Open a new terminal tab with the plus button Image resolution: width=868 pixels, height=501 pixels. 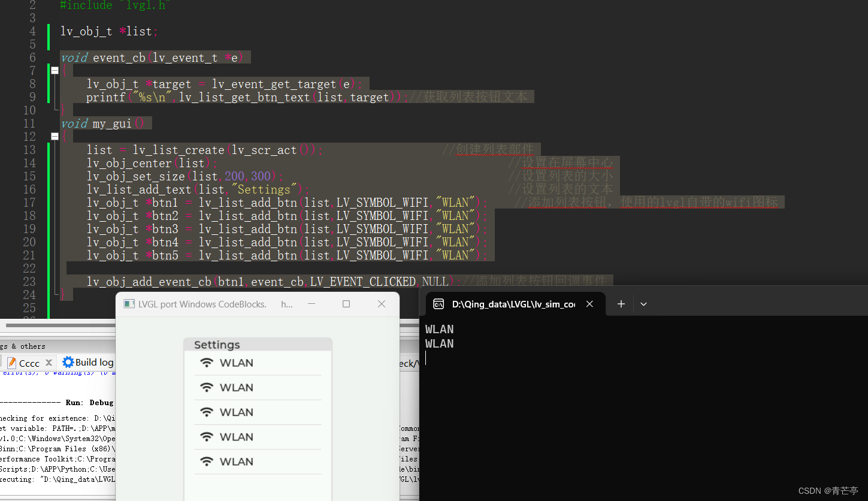coord(621,304)
